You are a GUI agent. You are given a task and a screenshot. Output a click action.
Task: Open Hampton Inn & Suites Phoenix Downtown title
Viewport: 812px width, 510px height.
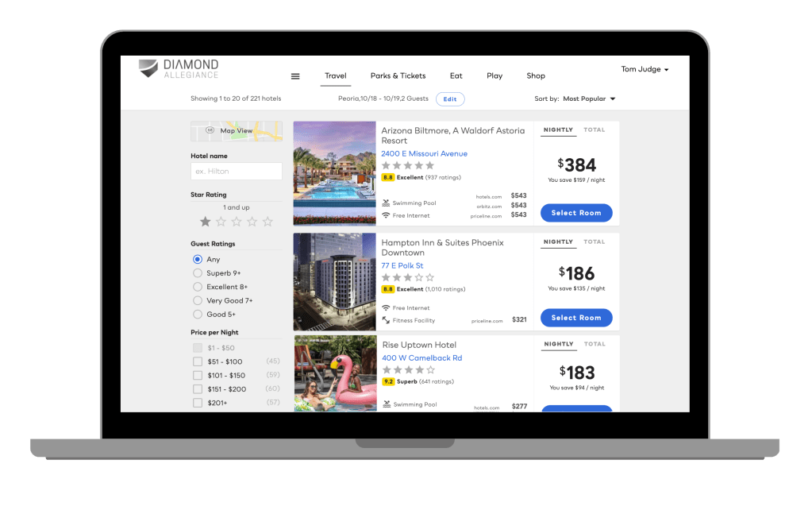coord(442,248)
